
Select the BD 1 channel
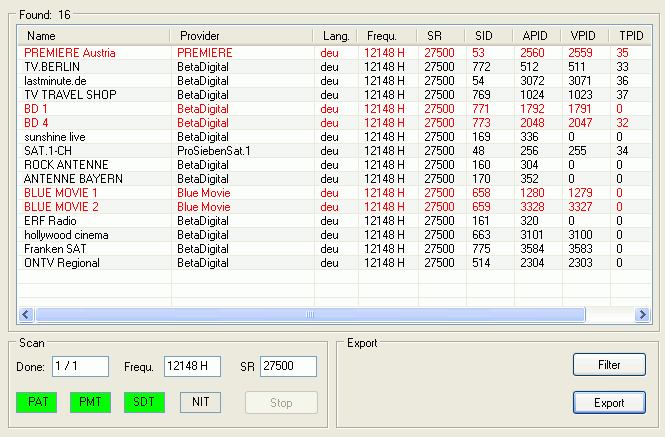(335, 109)
